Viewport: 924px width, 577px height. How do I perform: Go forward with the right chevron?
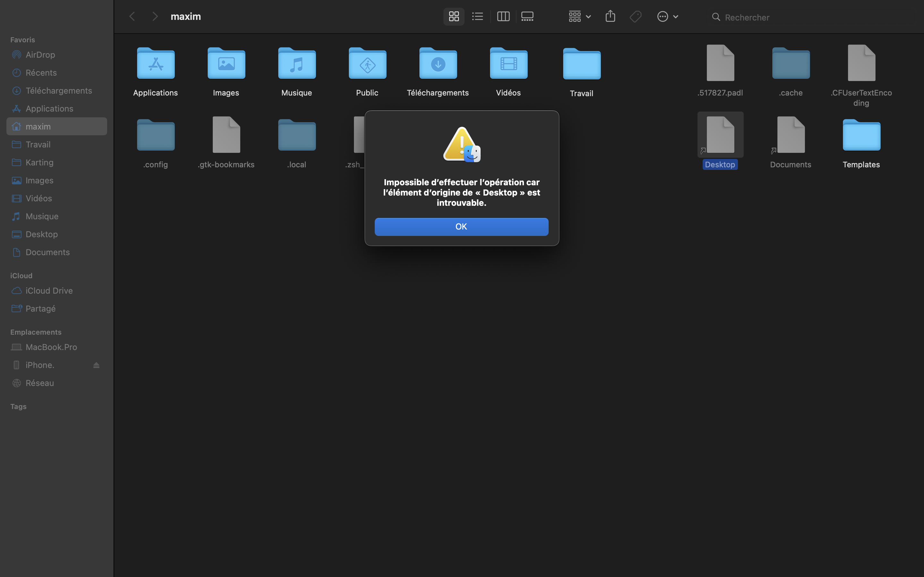click(155, 16)
